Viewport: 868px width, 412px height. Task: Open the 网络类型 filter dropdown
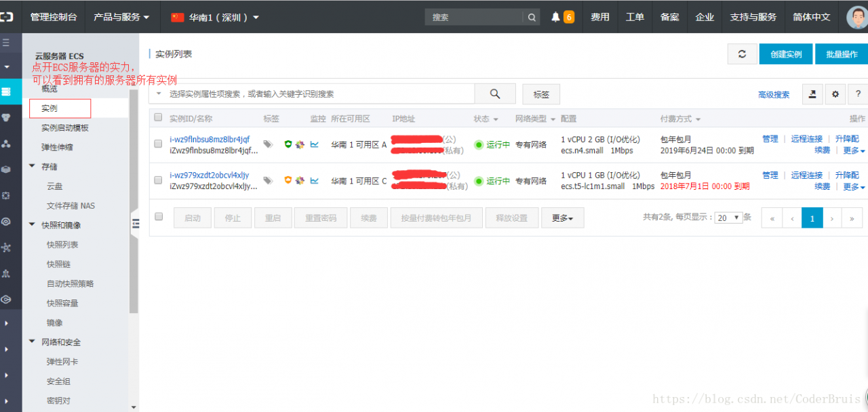pos(535,119)
